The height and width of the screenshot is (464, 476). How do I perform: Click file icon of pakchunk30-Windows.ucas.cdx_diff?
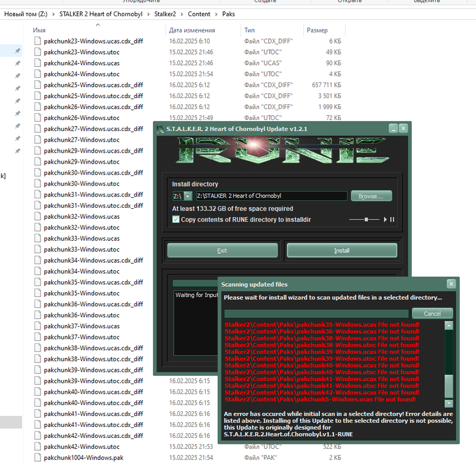tap(38, 172)
